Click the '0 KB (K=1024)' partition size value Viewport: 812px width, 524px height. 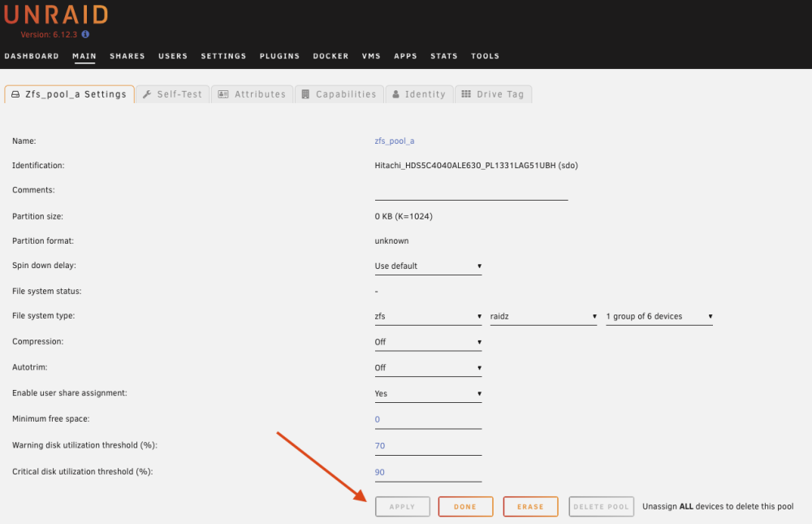click(x=404, y=217)
